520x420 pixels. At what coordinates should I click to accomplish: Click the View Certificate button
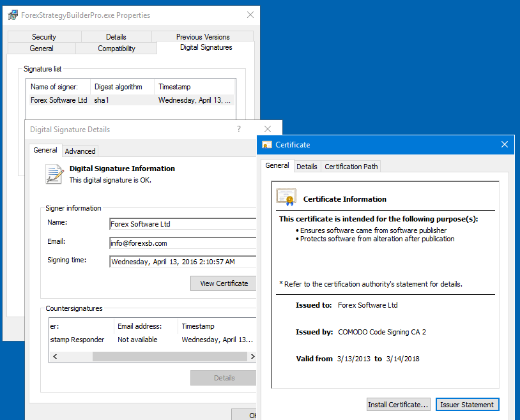223,283
